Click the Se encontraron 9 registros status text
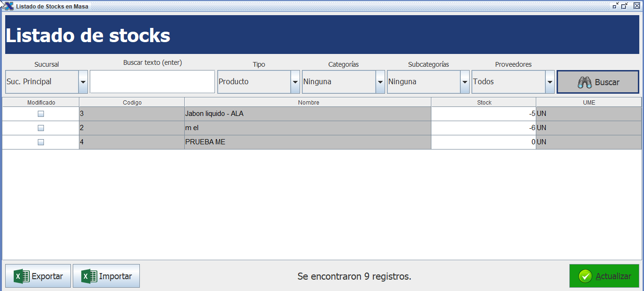This screenshot has width=644, height=291. click(x=354, y=276)
